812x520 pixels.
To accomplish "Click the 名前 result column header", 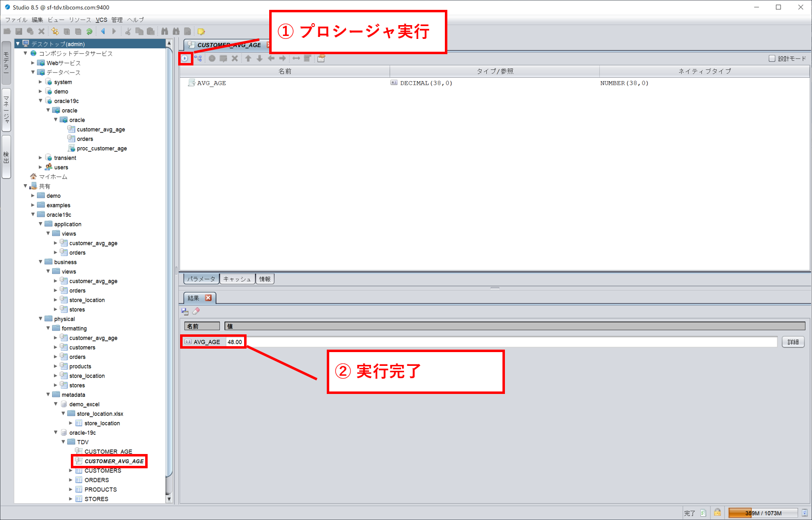I will [202, 326].
